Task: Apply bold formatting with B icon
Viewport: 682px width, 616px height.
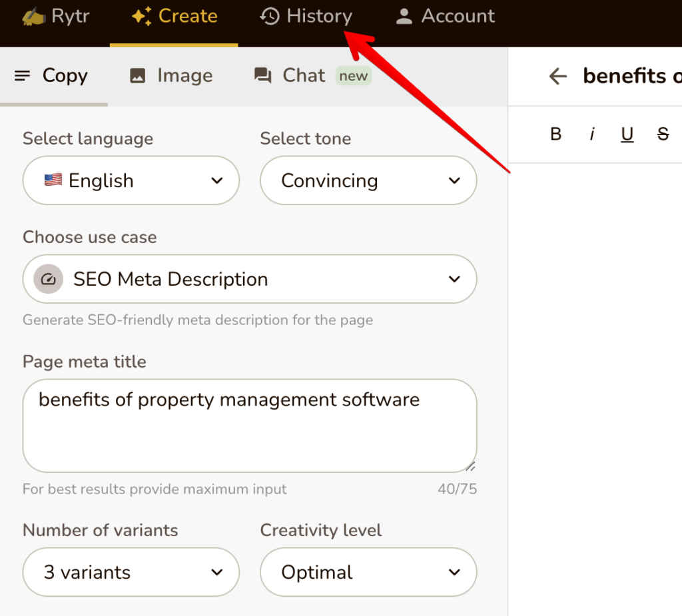Action: coord(556,135)
